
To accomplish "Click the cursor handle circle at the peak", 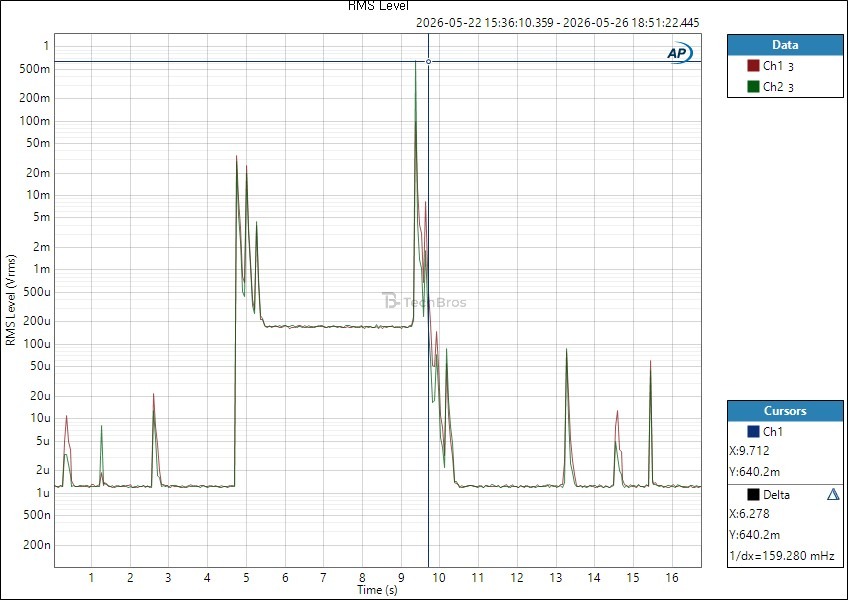I will 428,62.
